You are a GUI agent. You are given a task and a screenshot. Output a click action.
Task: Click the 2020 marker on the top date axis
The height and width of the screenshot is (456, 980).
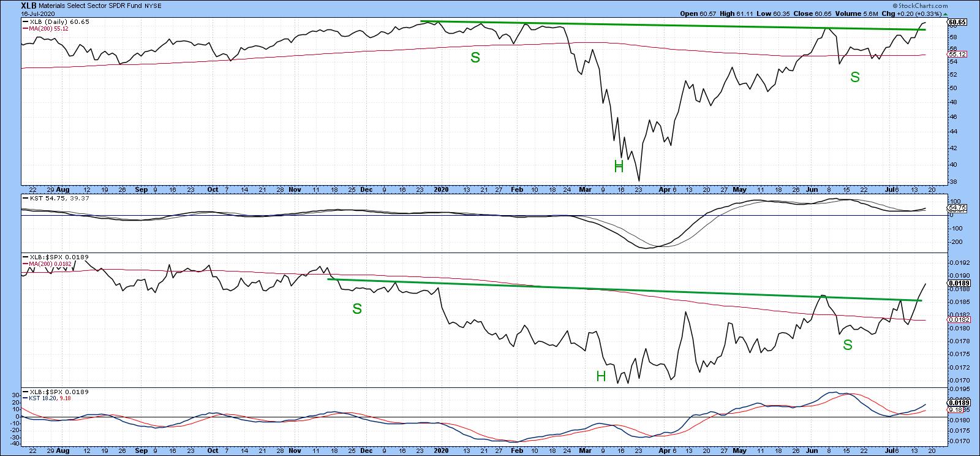click(441, 189)
